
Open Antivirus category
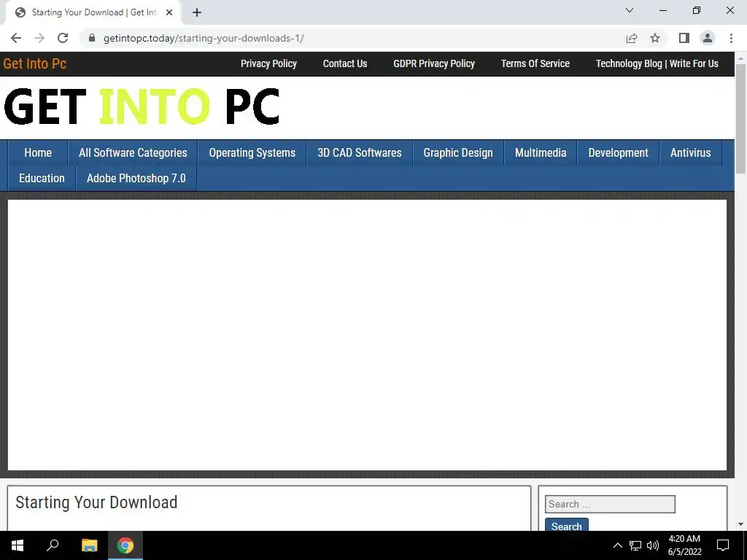[x=690, y=153]
